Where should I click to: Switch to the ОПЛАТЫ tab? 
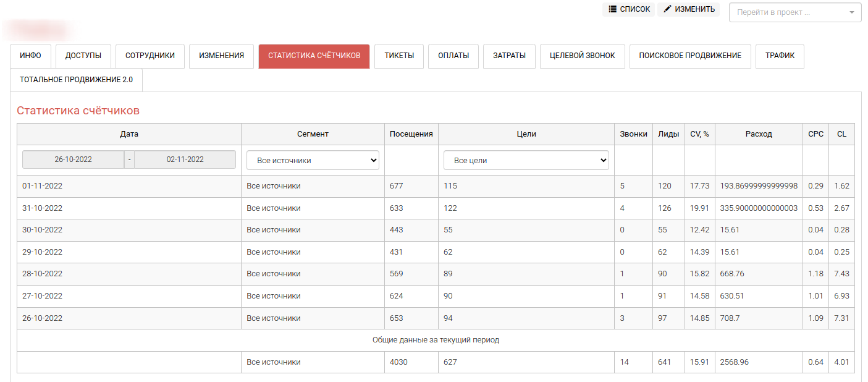(453, 56)
